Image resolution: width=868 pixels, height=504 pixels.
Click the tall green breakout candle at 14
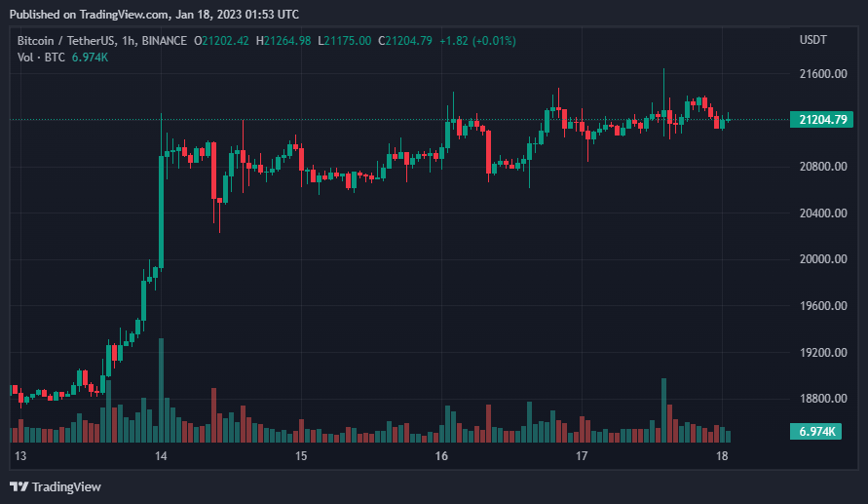click(x=161, y=213)
